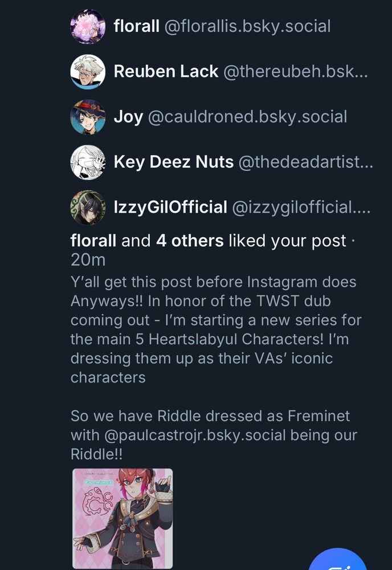
Task: Tap Joy's witch-hat avatar
Action: [x=88, y=117]
